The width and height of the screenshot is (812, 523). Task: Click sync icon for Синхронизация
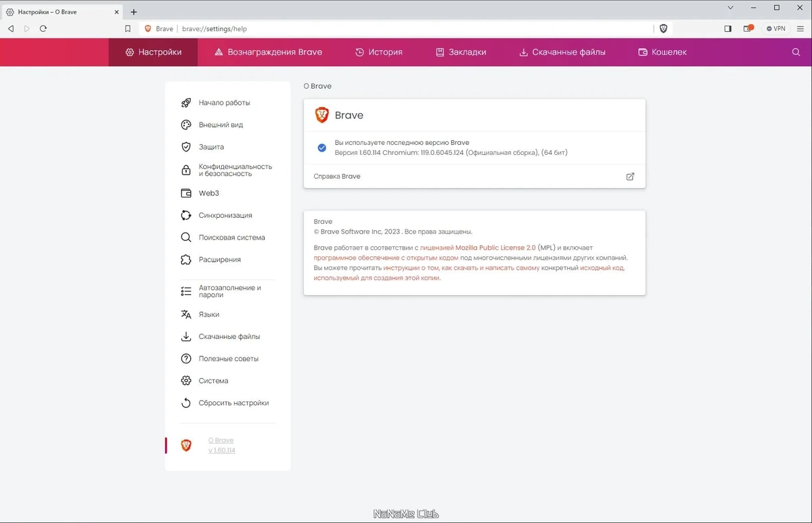click(186, 215)
